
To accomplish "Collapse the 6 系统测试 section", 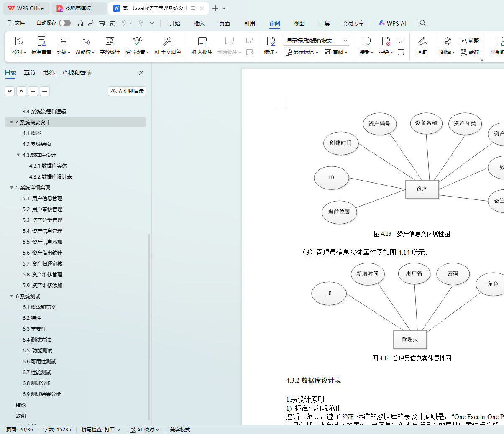I will pyautogui.click(x=11, y=296).
